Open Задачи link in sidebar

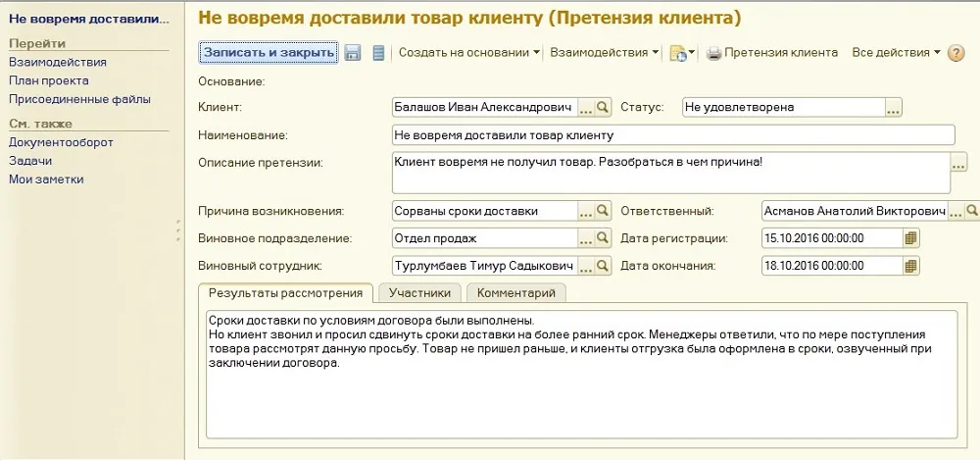point(30,161)
